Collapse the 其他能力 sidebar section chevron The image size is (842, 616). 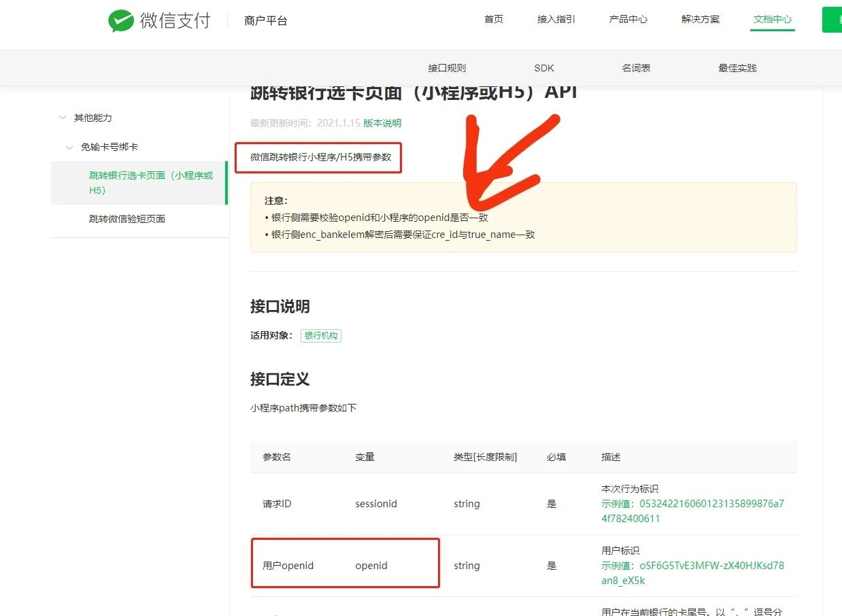[x=63, y=118]
